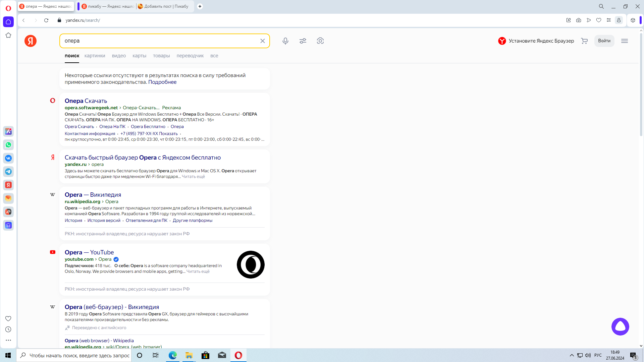Open the taskbar language indicator РУС

[598, 355]
